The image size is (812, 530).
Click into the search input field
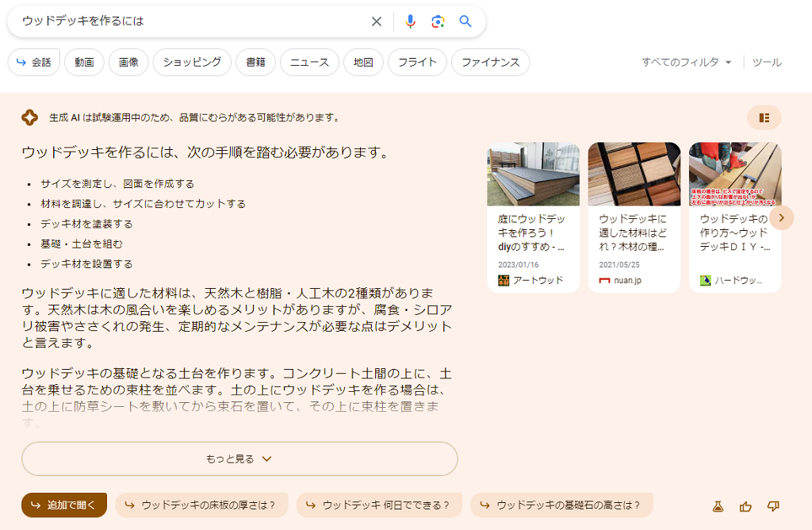(x=190, y=21)
